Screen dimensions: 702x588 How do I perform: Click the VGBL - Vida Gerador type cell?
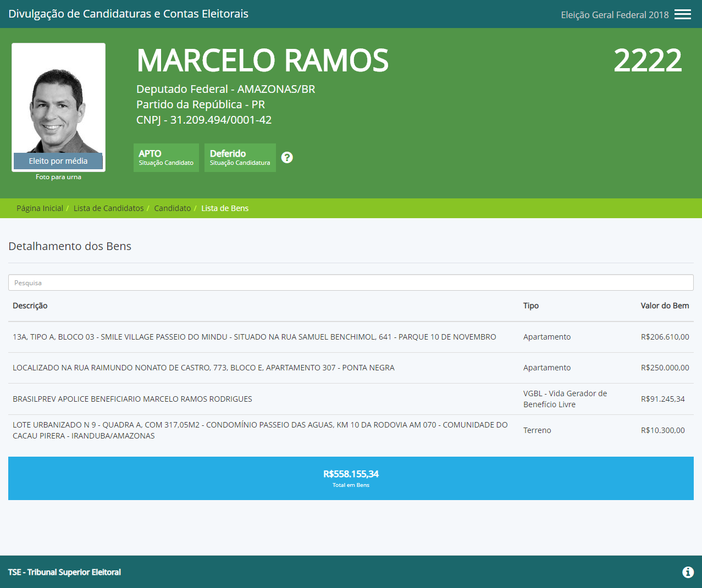[x=565, y=399]
